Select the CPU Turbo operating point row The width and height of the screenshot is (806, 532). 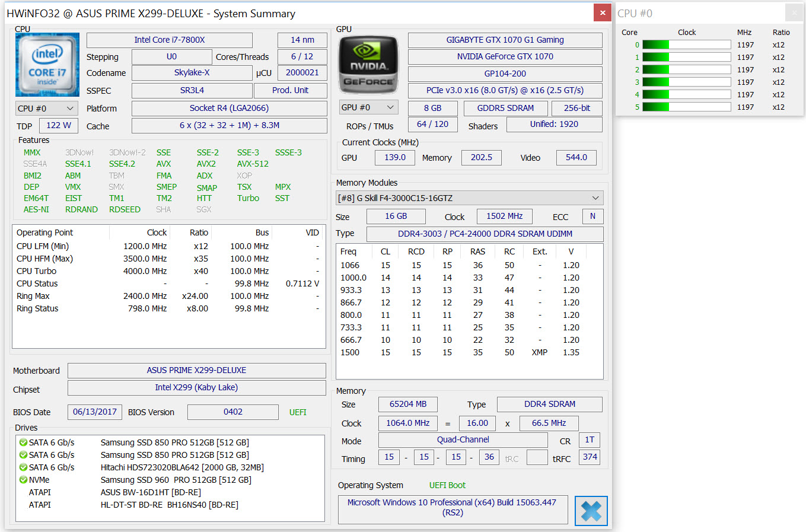168,271
